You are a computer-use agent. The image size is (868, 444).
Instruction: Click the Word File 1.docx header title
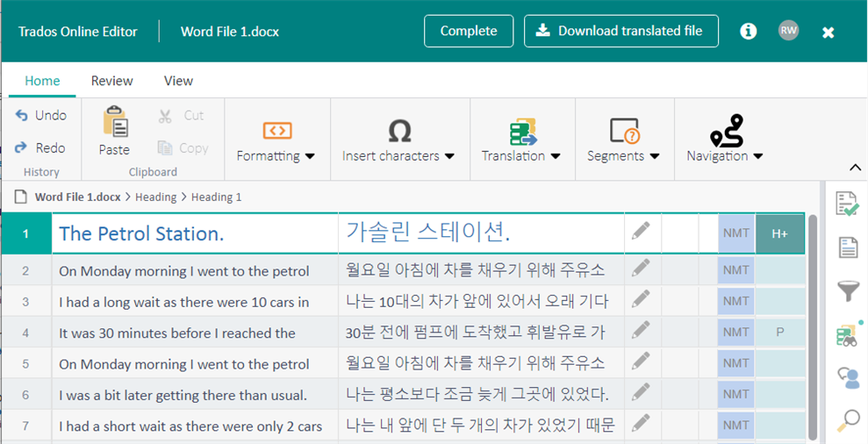click(230, 32)
